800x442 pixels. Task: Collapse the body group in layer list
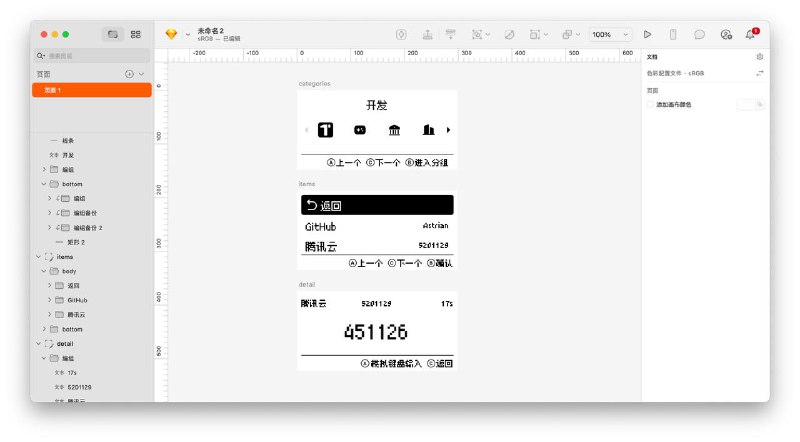click(44, 271)
